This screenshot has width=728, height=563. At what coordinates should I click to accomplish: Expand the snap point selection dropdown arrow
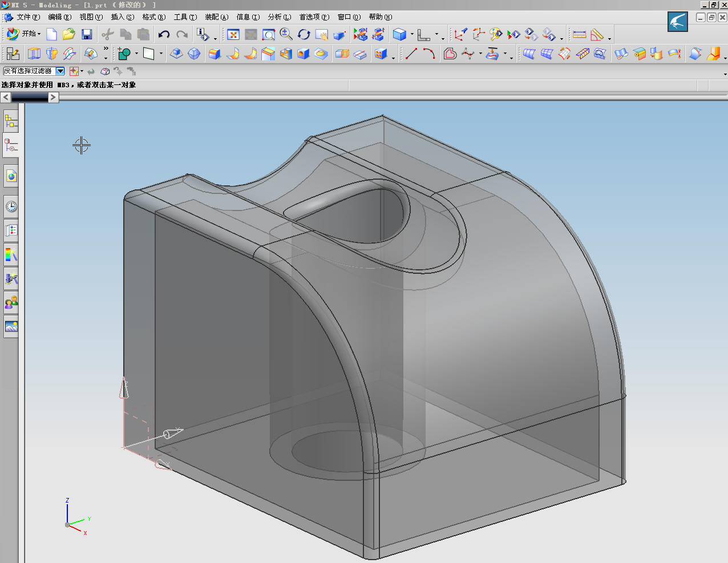(82, 71)
